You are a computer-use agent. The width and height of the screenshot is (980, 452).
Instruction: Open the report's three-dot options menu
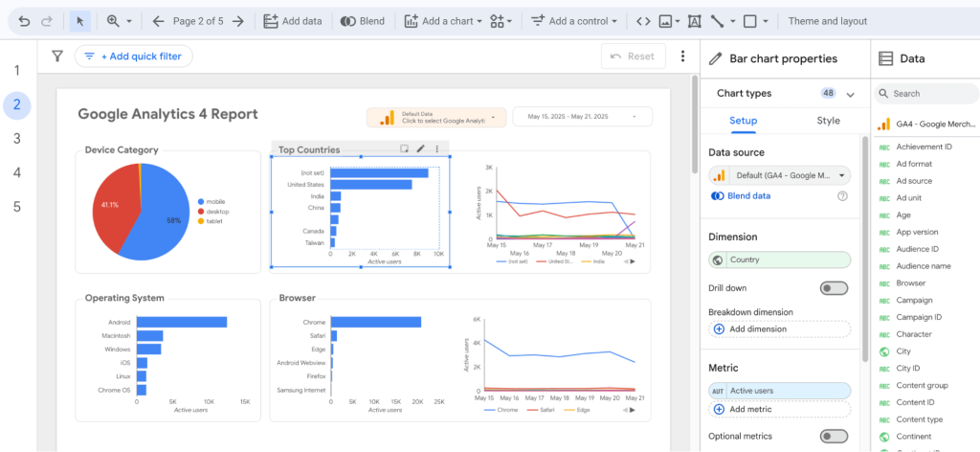point(682,56)
